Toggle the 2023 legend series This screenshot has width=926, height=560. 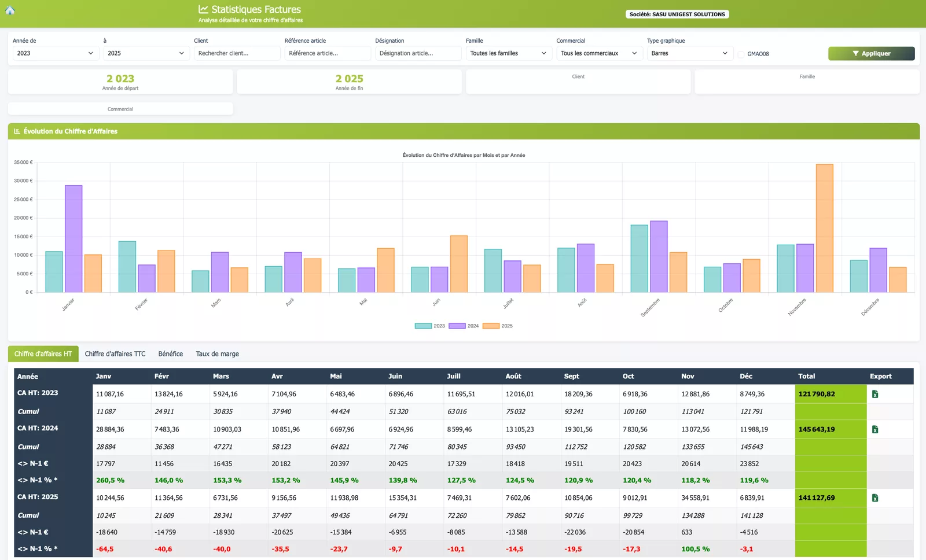pyautogui.click(x=430, y=326)
